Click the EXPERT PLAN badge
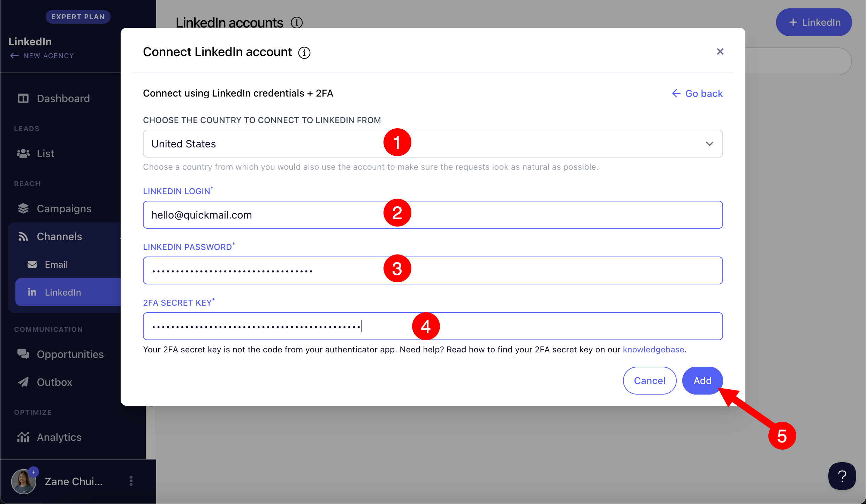 tap(78, 17)
